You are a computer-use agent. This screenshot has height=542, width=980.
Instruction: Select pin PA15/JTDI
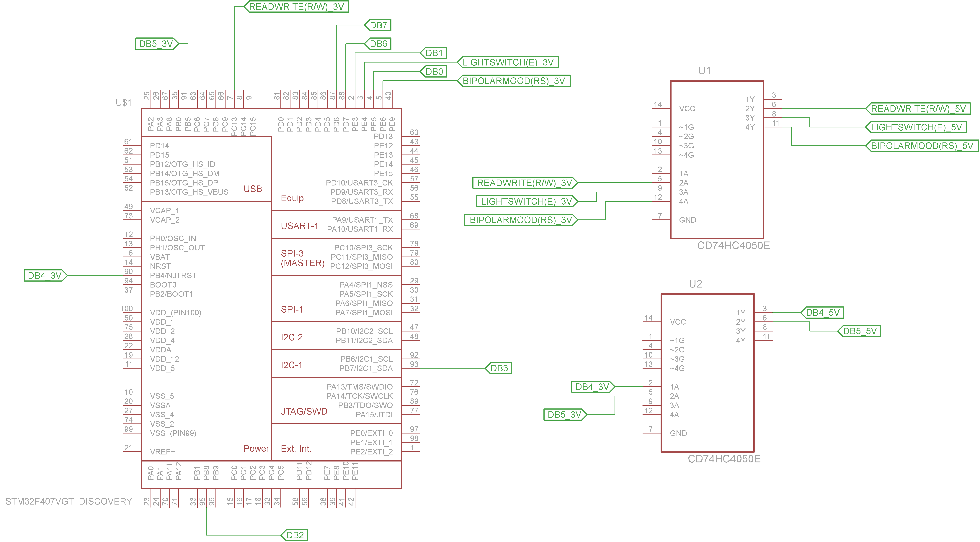[374, 415]
